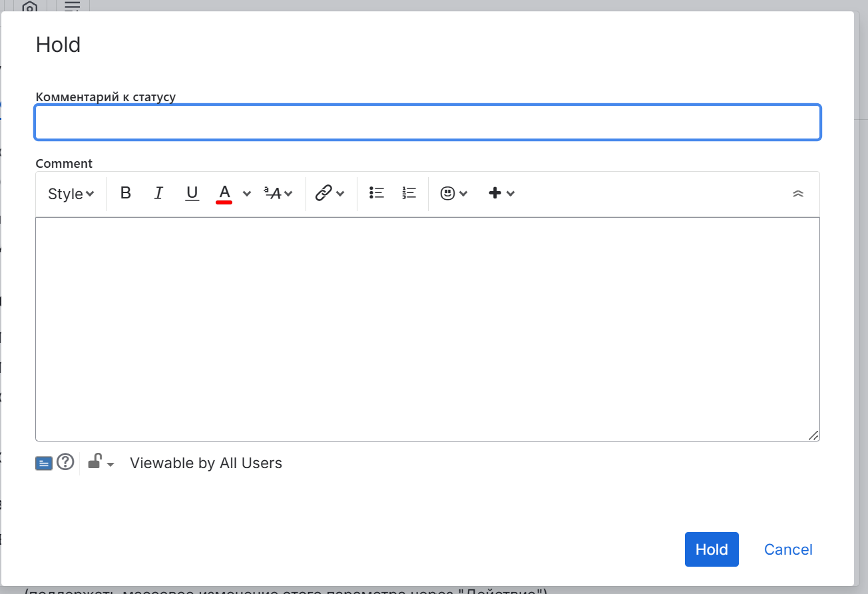
Task: Toggle italic formatting in comment toolbar
Action: click(x=158, y=193)
